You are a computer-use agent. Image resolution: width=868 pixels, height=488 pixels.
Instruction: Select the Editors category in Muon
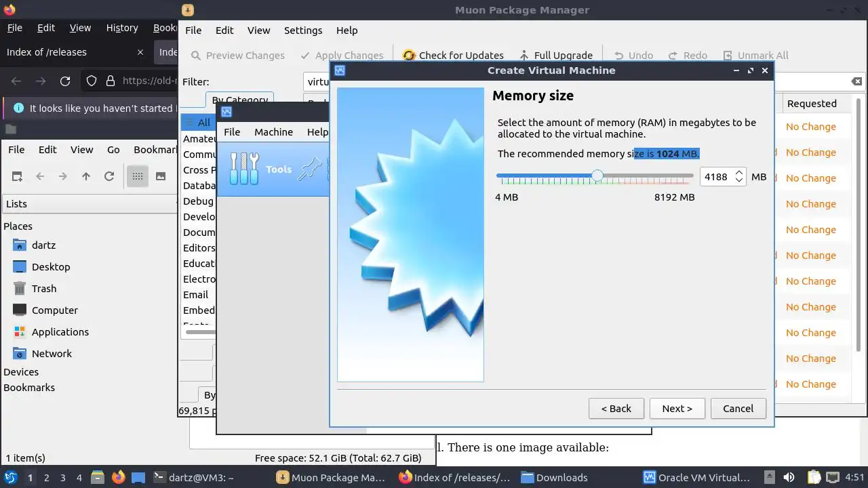[x=198, y=248]
